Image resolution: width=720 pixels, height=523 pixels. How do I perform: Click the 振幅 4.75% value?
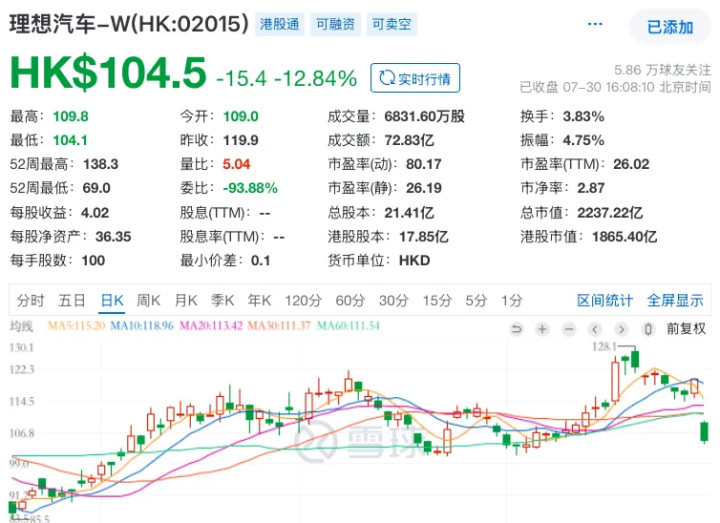click(x=583, y=140)
